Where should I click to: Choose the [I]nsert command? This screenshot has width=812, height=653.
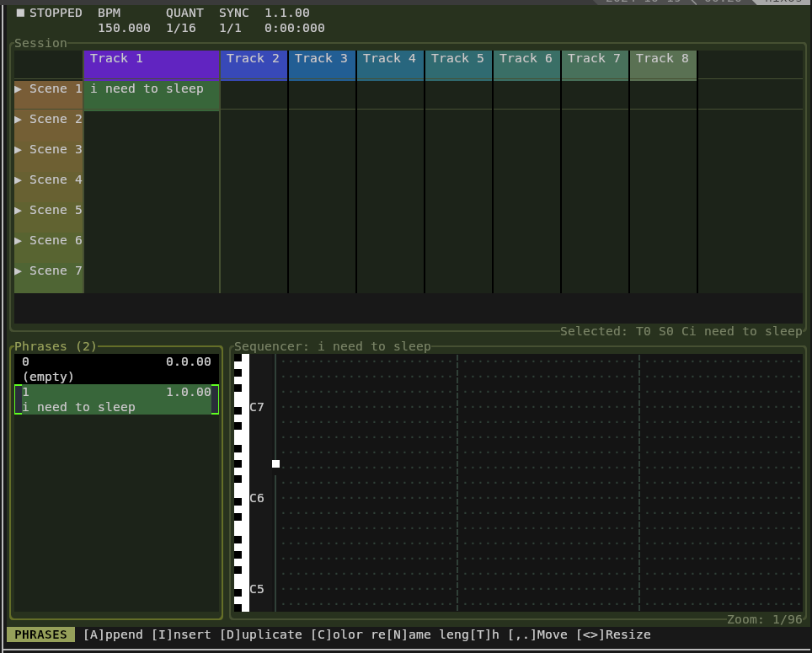click(181, 634)
